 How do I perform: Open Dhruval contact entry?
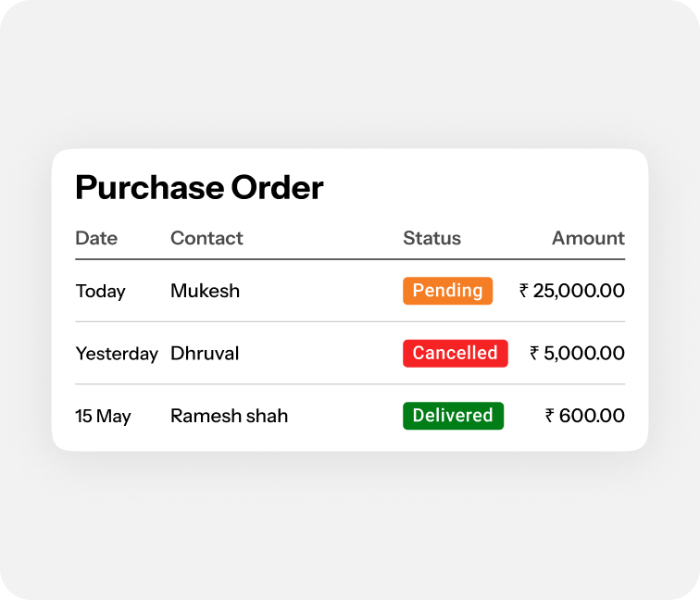[x=205, y=353]
